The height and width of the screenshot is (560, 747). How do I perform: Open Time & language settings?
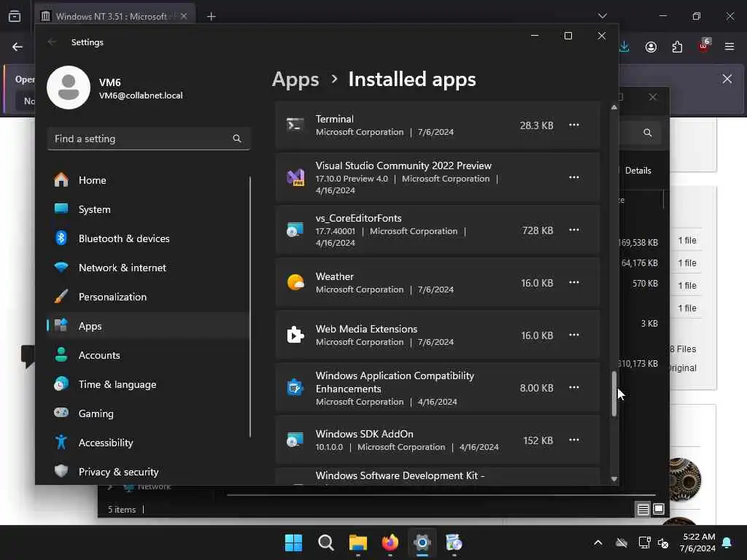(147, 384)
